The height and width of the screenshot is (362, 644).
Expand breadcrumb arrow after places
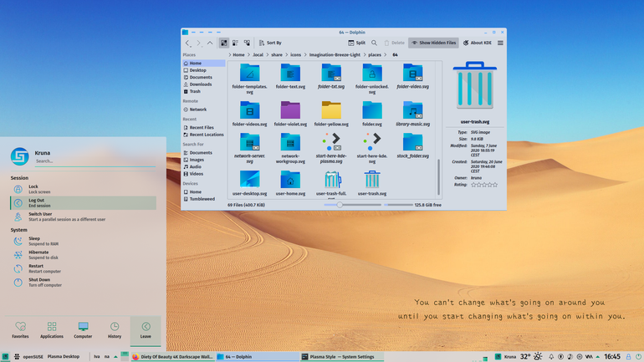tap(386, 54)
